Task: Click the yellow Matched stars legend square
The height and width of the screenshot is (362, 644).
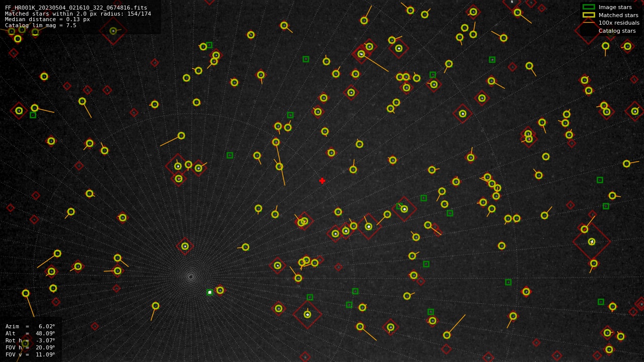Action: (589, 15)
